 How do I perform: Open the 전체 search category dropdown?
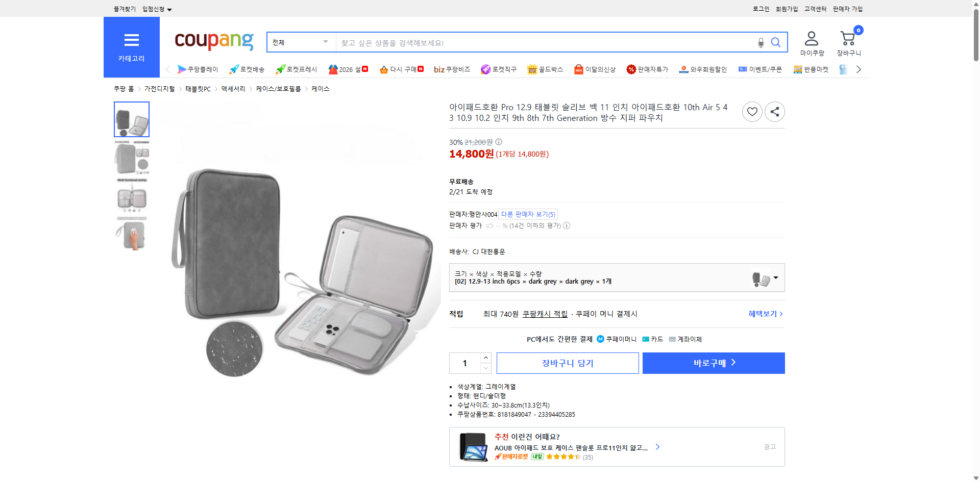point(300,42)
